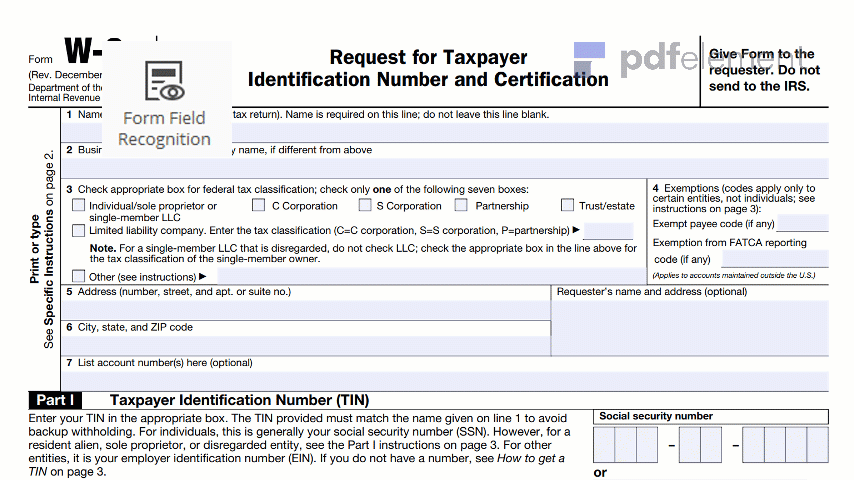
Task: Click the Requester's name and address field
Action: [690, 327]
